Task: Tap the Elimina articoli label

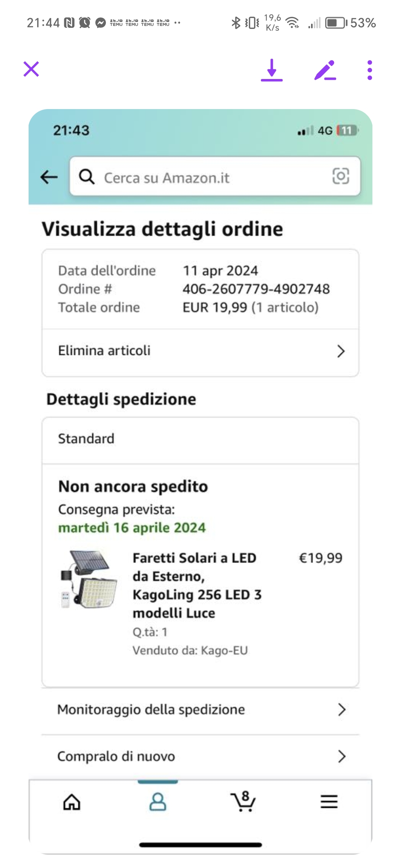Action: point(104,351)
